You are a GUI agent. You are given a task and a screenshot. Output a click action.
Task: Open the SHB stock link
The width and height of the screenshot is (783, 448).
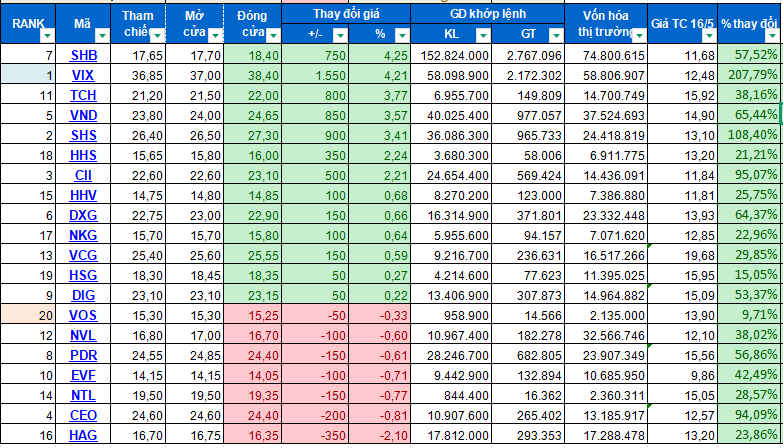83,55
